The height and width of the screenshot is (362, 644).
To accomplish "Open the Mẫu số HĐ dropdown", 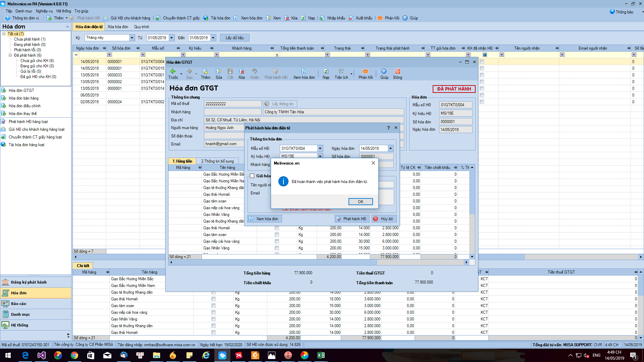I will pyautogui.click(x=320, y=148).
